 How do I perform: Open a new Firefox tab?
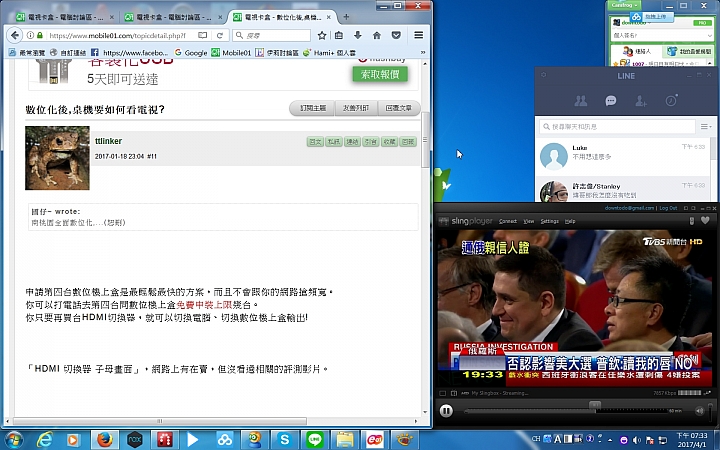pos(346,17)
